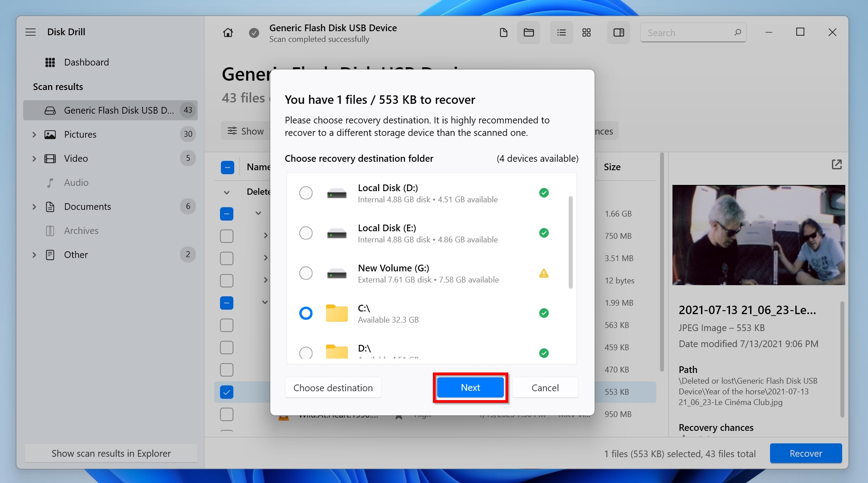Click the Next button
This screenshot has width=868, height=483.
point(470,388)
